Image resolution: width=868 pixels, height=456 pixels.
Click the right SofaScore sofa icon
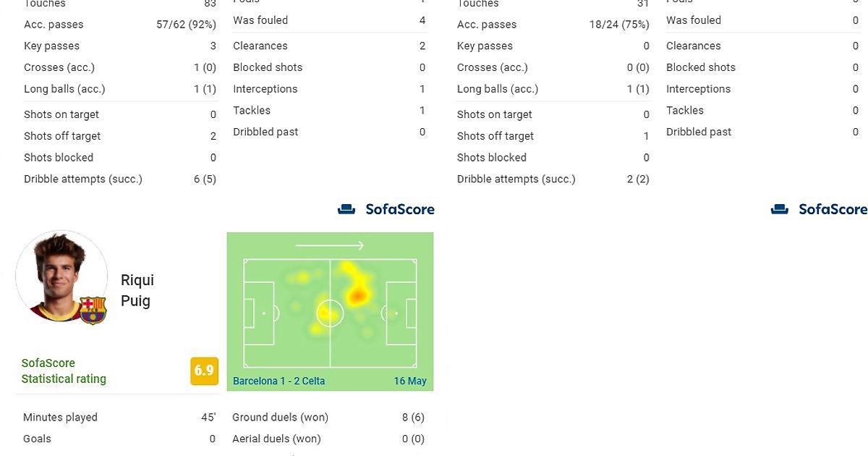tap(780, 209)
